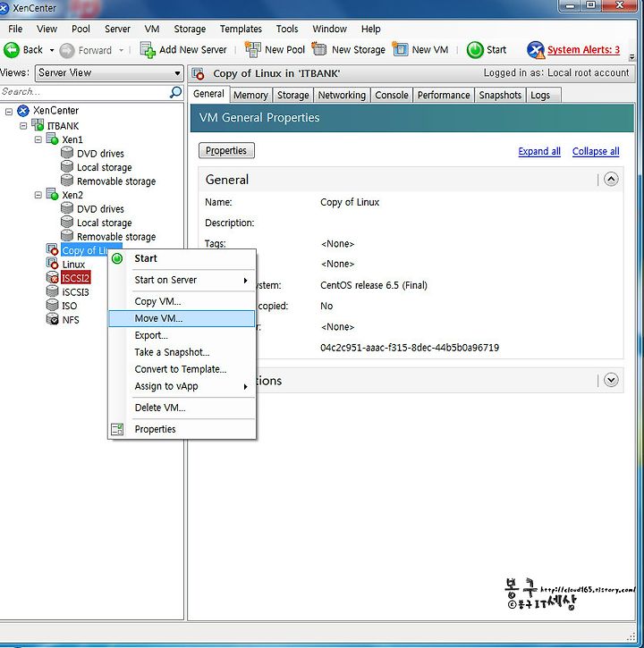This screenshot has height=648, width=644.
Task: Collapse the ITBANK pool node
Action: pos(23,126)
